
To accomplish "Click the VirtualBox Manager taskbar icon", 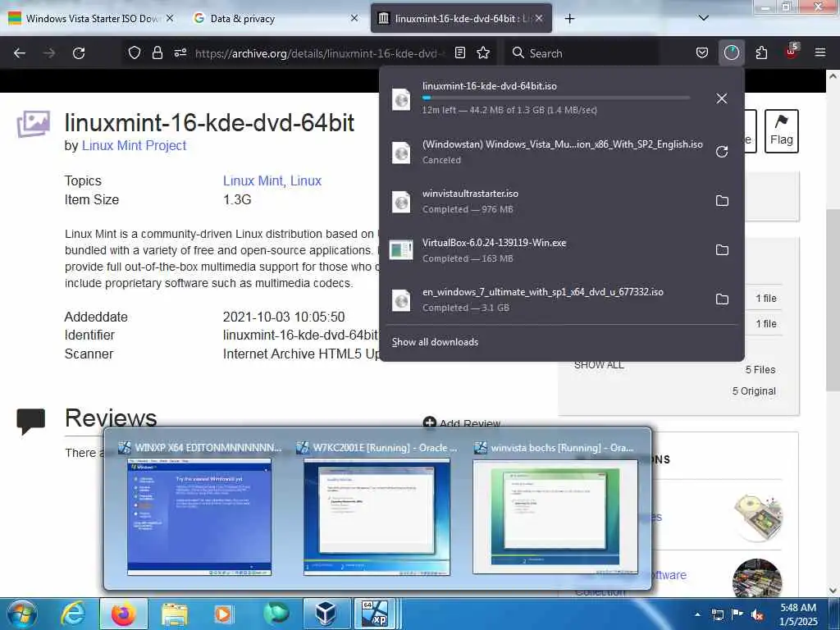I will (326, 614).
